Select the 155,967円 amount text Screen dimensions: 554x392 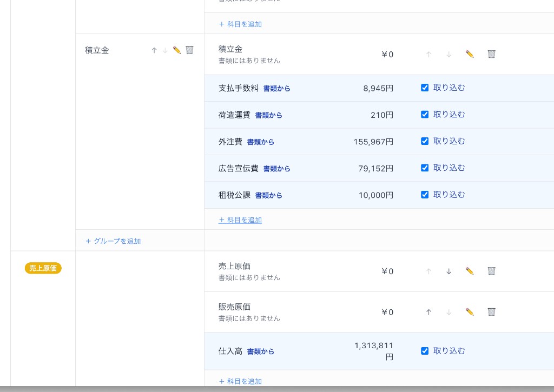pos(373,142)
